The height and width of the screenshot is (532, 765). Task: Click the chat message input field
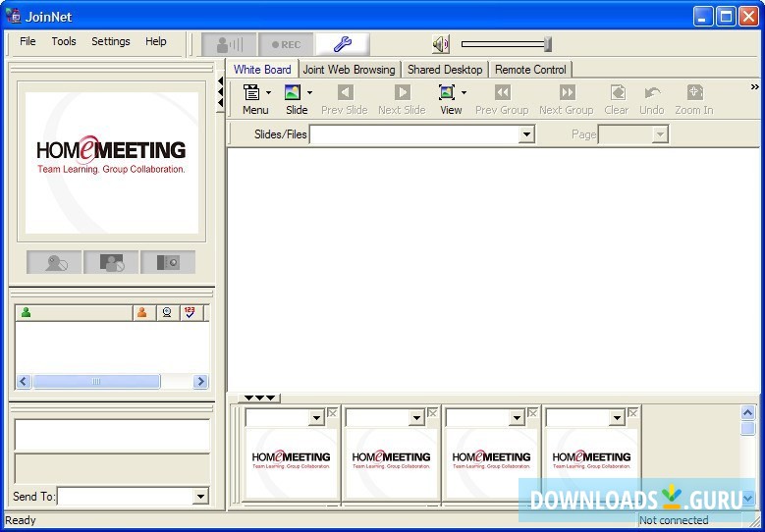tap(112, 435)
